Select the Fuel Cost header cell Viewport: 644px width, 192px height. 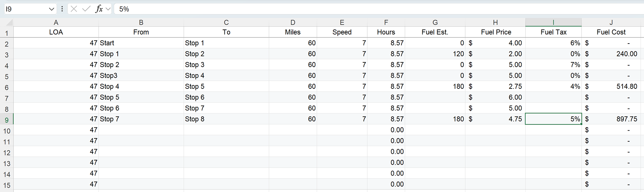click(611, 32)
